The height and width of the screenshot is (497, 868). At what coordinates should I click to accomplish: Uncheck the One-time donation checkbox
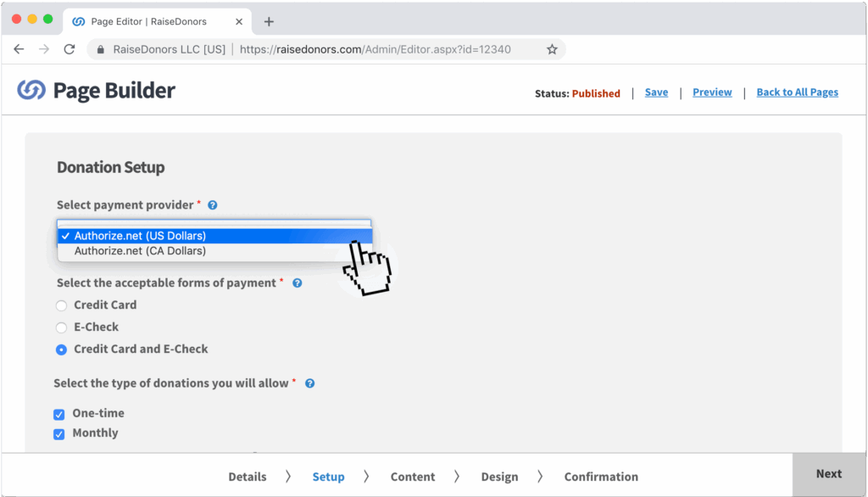tap(59, 415)
